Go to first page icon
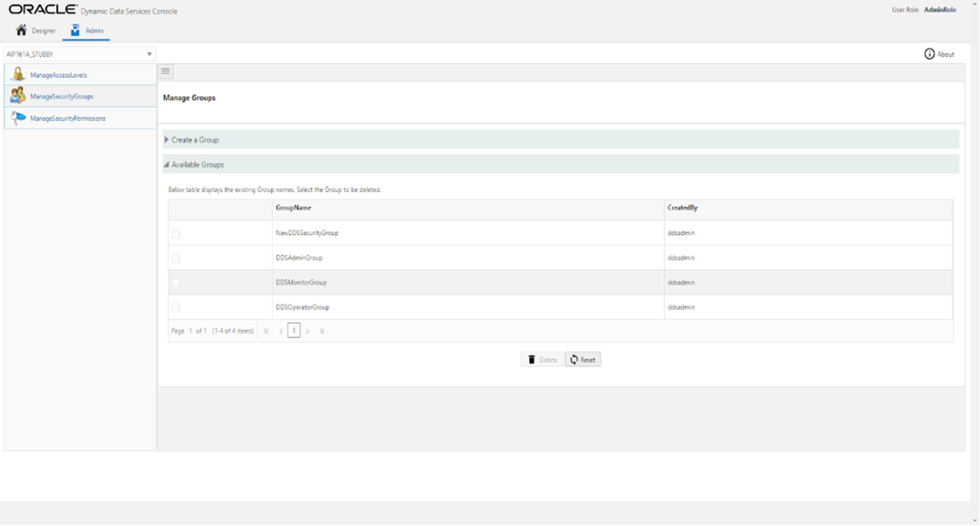Image resolution: width=980 pixels, height=526 pixels. tap(266, 331)
